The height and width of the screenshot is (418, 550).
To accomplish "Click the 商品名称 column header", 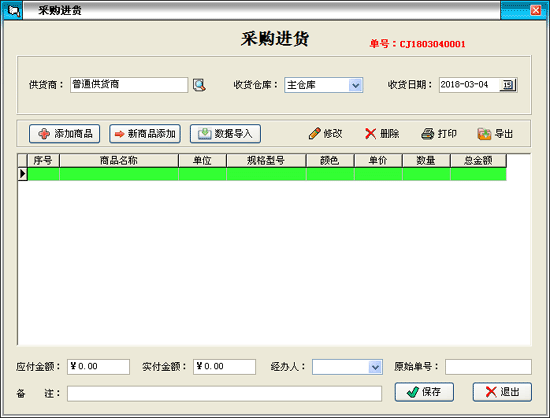I will point(119,161).
